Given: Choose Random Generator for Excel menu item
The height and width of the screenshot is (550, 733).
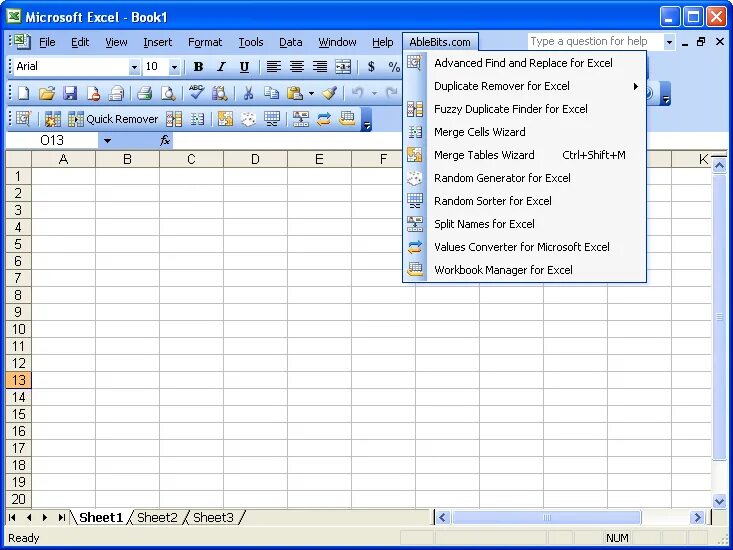Looking at the screenshot, I should (x=525, y=178).
